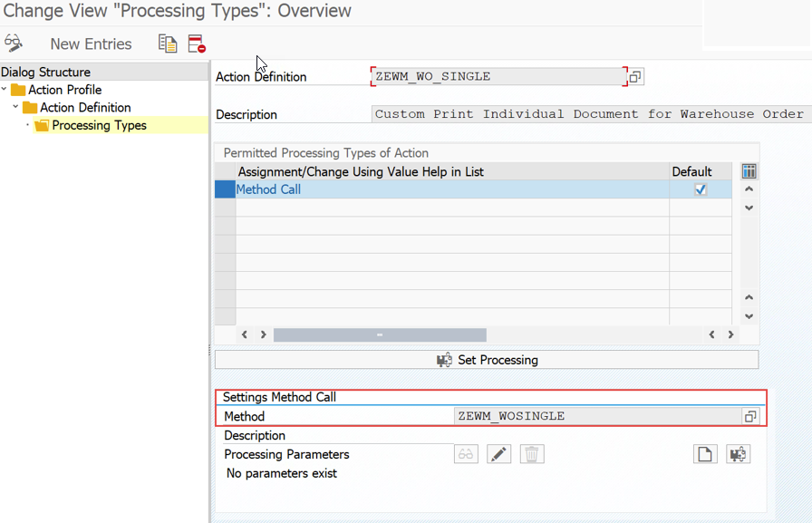Click Settings Method Call heading

(x=279, y=397)
